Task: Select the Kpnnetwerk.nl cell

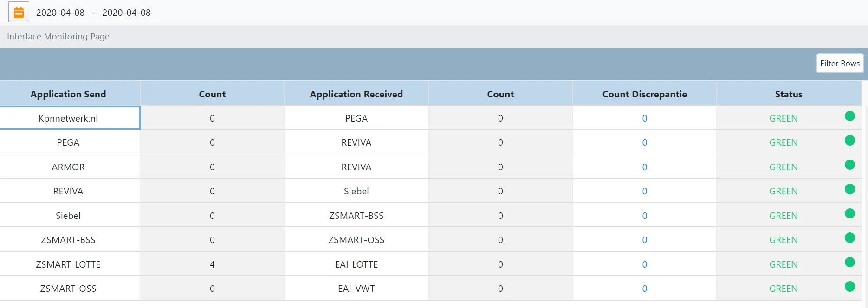Action: coord(70,118)
